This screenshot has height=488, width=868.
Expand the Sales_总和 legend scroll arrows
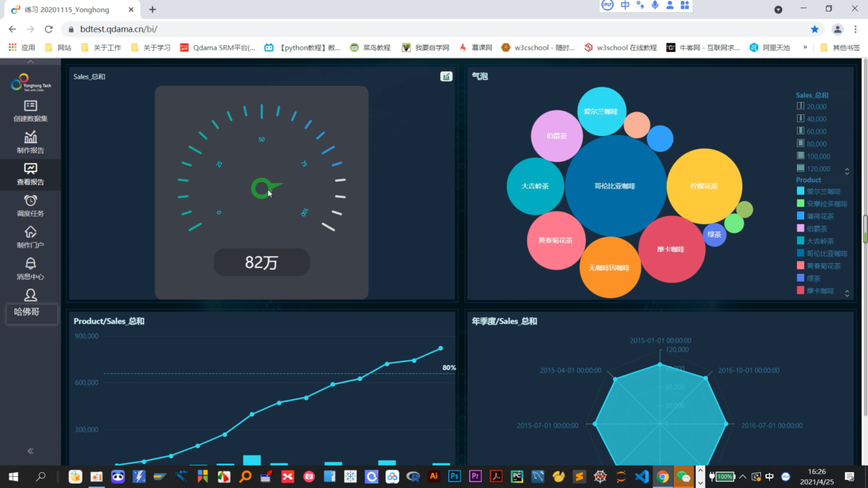[x=847, y=171]
